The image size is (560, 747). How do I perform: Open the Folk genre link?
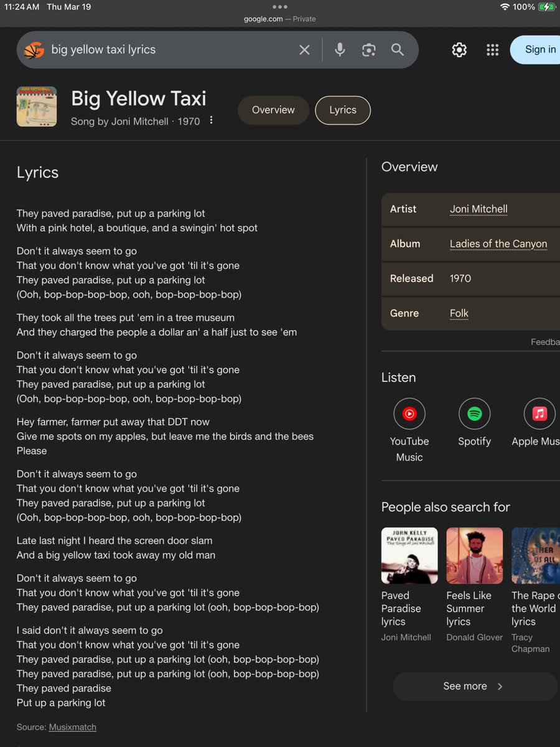459,313
